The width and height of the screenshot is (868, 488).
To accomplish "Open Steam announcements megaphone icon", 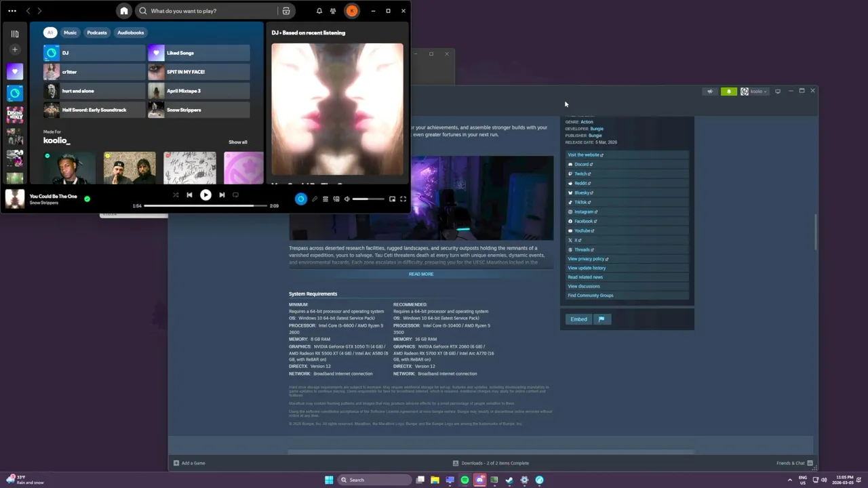I will (x=710, y=91).
